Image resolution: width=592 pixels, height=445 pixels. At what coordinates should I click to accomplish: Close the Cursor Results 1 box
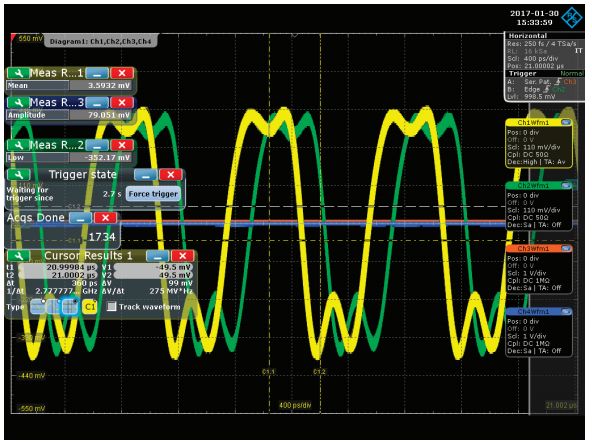183,256
